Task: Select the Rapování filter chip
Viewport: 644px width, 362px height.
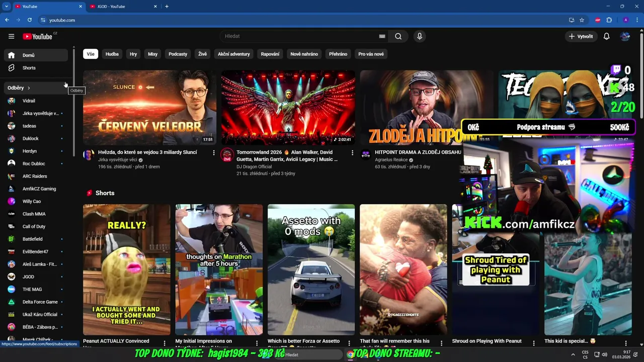Action: pyautogui.click(x=270, y=54)
